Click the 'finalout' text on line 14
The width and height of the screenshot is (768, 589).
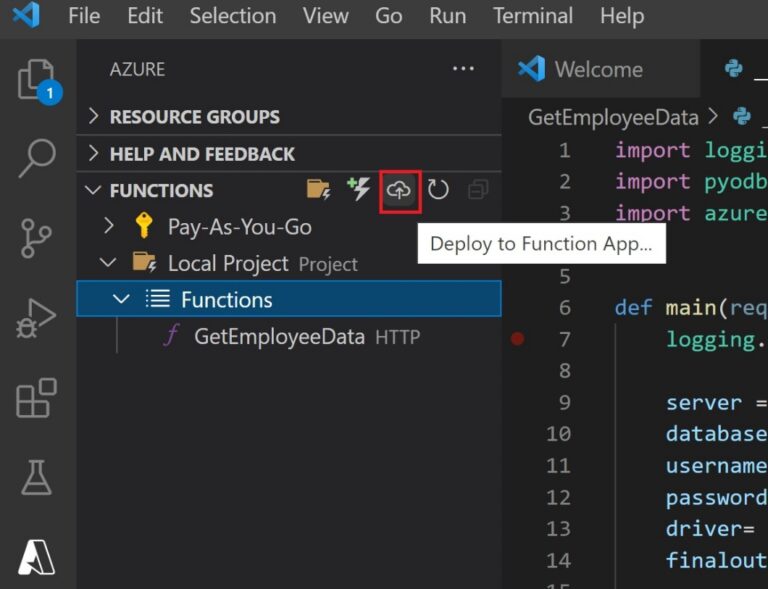pos(716,561)
